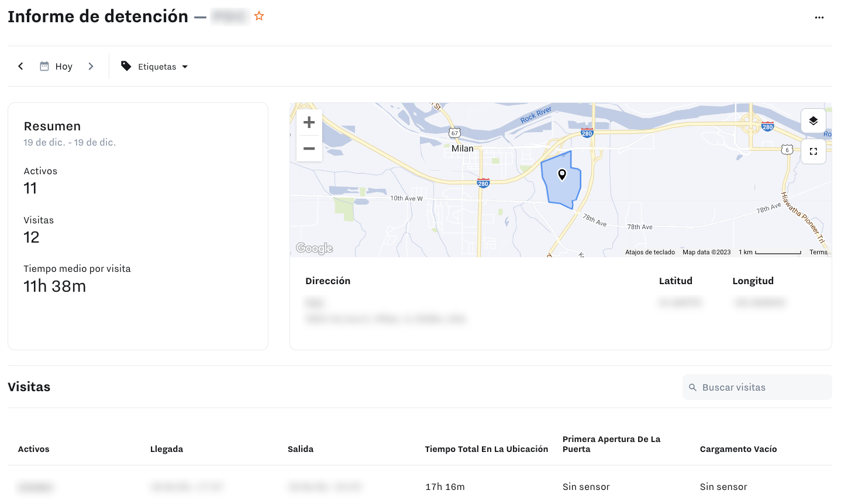This screenshot has width=841, height=504.
Task: Go to next day with right chevron
Action: [91, 67]
